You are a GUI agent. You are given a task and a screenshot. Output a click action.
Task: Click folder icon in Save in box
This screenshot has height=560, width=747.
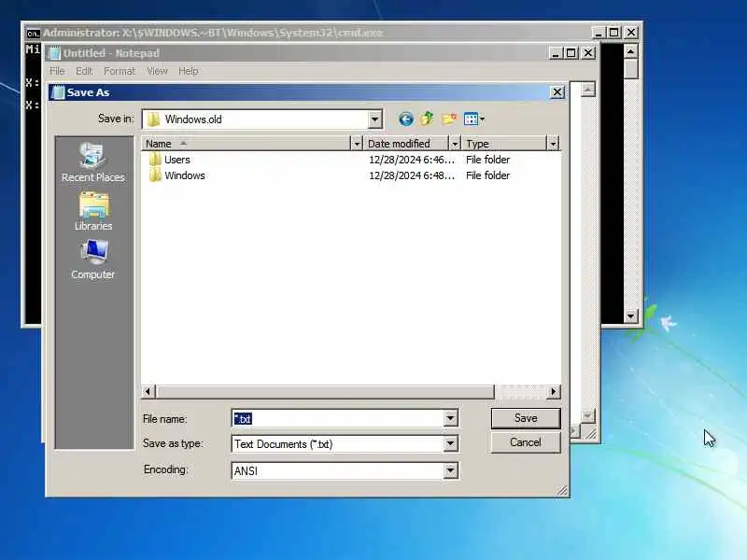153,119
